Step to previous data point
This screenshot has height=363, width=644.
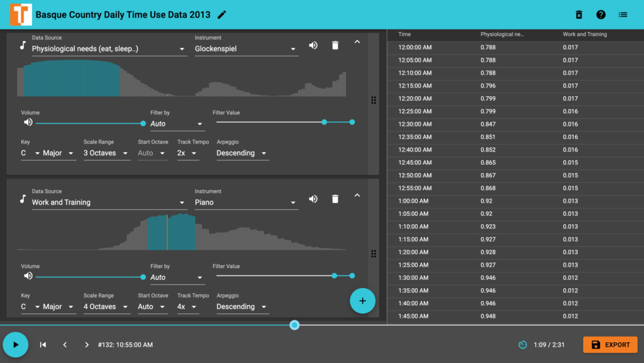point(65,345)
